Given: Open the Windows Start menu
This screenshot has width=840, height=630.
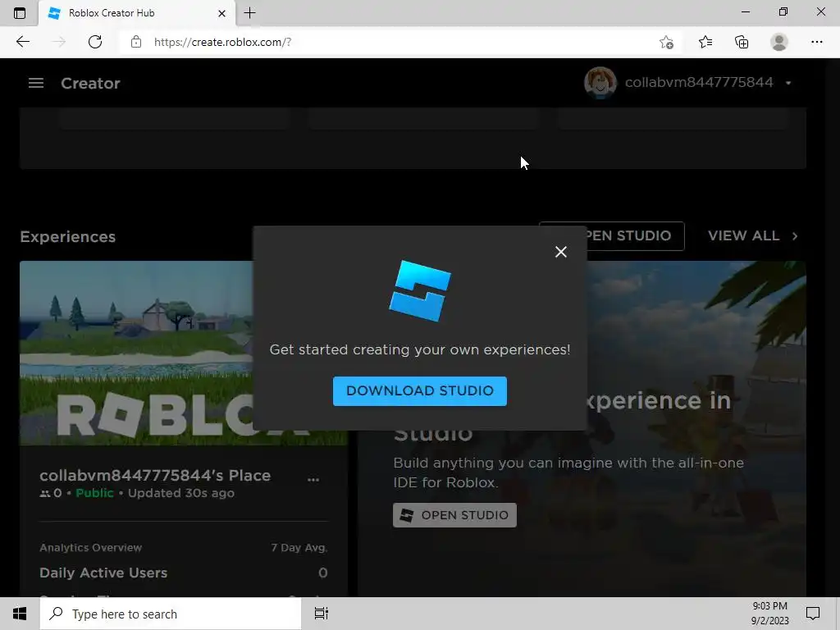Looking at the screenshot, I should point(20,614).
